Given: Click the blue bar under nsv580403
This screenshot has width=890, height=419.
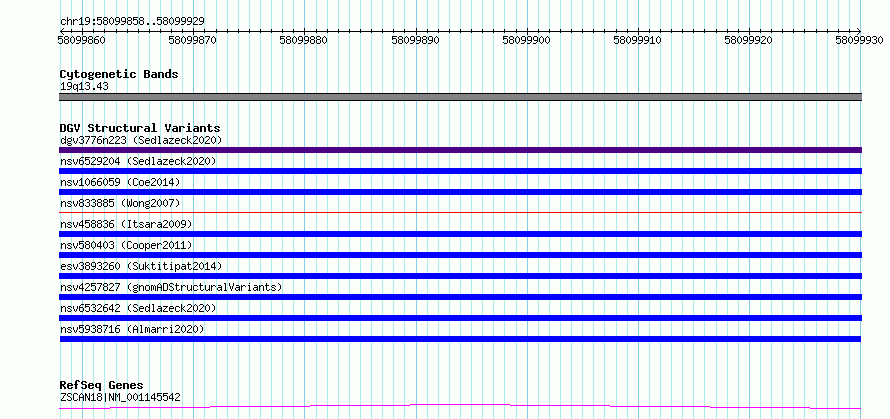Looking at the screenshot, I should click(460, 255).
